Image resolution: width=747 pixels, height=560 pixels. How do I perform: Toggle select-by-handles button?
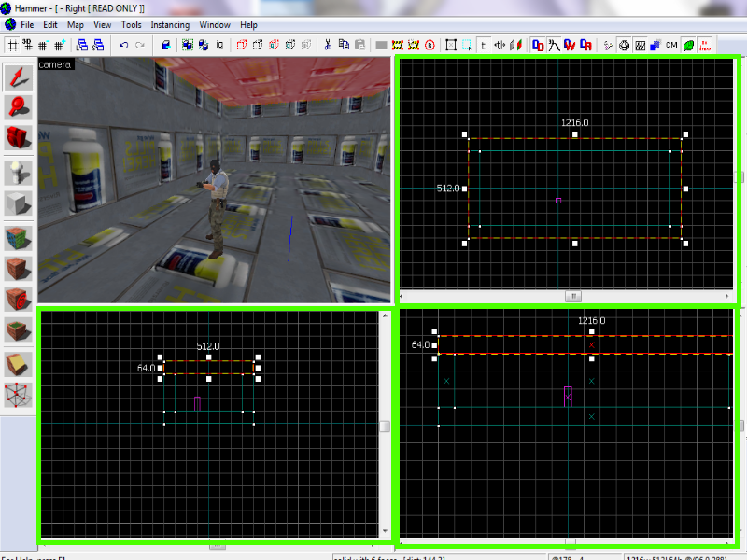coord(451,45)
